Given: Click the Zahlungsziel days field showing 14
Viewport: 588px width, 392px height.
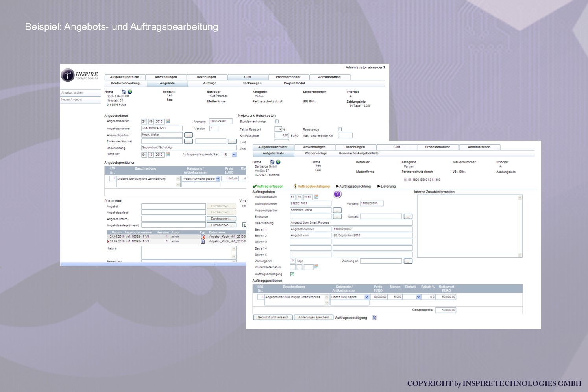Looking at the screenshot, I should point(292,261).
